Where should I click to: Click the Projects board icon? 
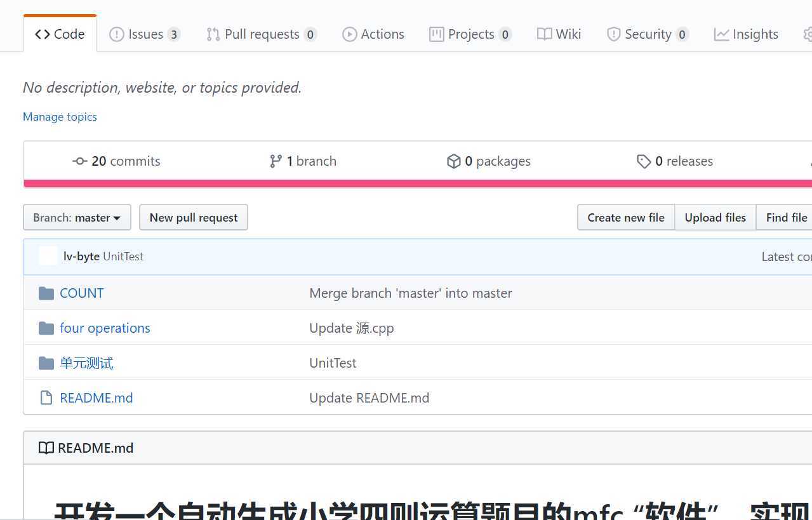coord(437,34)
